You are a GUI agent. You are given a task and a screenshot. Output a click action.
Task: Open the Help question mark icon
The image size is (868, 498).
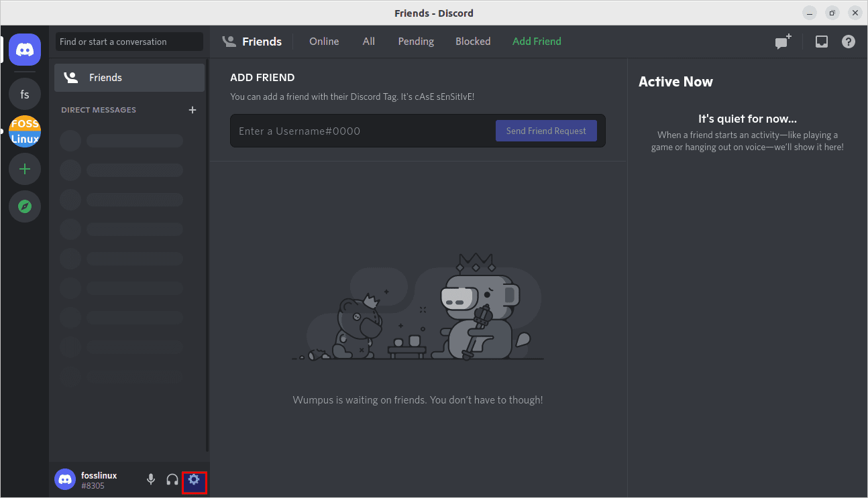tap(849, 42)
